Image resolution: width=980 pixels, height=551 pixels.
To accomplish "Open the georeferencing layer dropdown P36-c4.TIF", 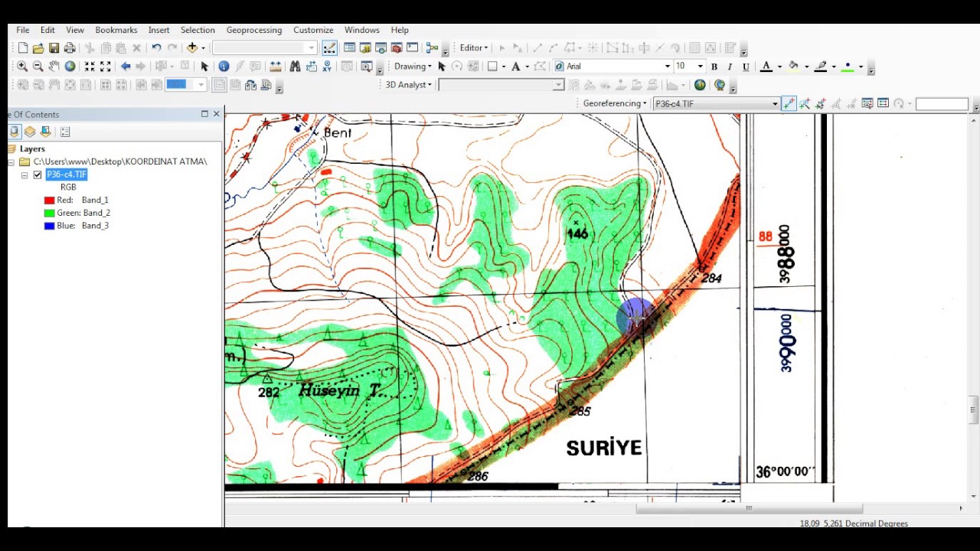I will point(775,104).
